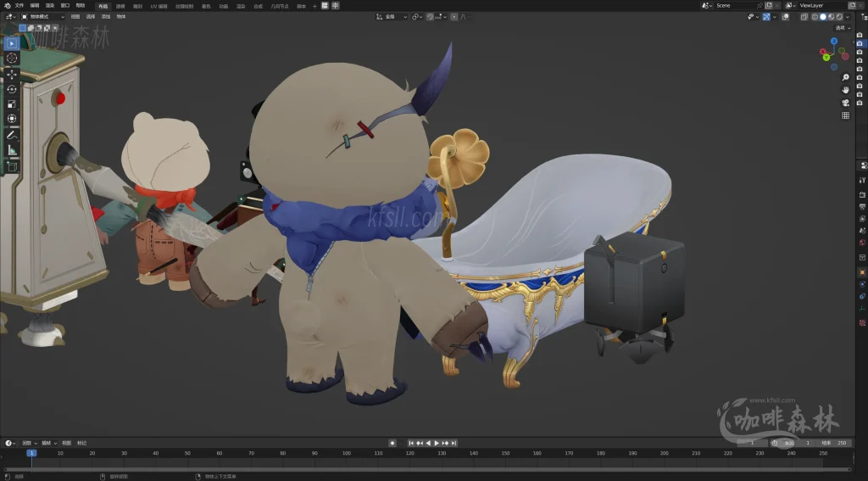Screen dimensions: 868x481
Task: Add new ViewLayer with copy icon
Action: click(852, 6)
